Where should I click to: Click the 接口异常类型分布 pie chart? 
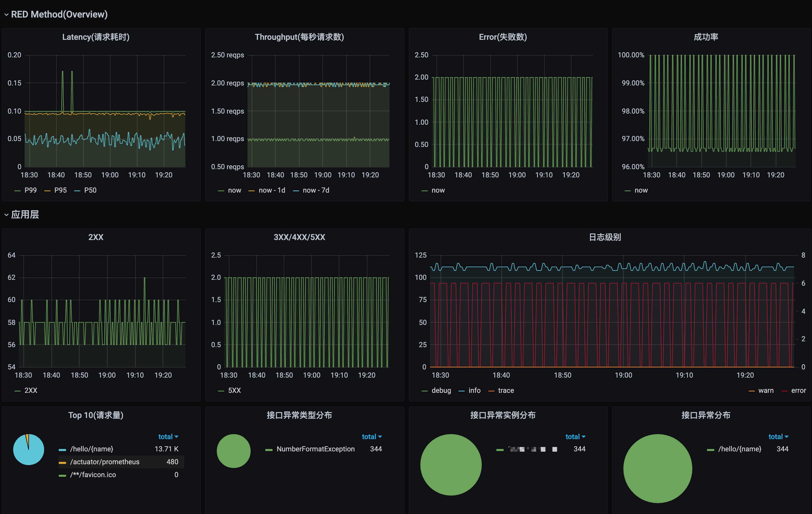pos(234,451)
